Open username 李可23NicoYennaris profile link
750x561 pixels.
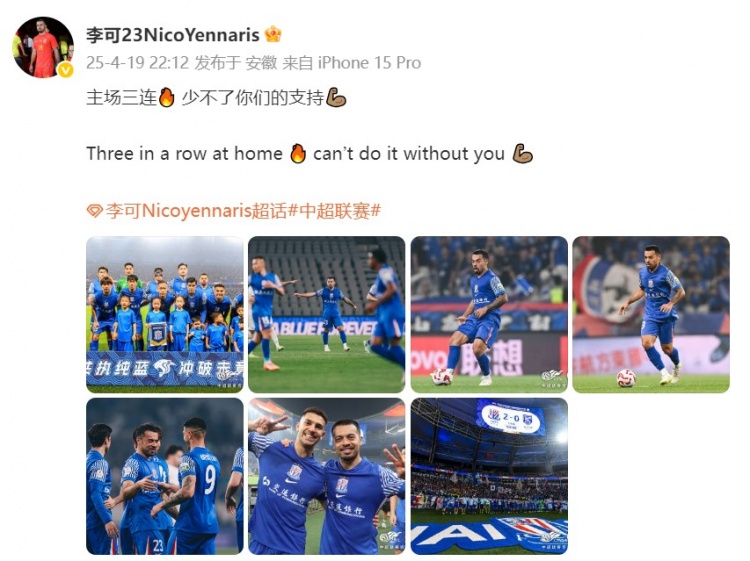click(173, 35)
